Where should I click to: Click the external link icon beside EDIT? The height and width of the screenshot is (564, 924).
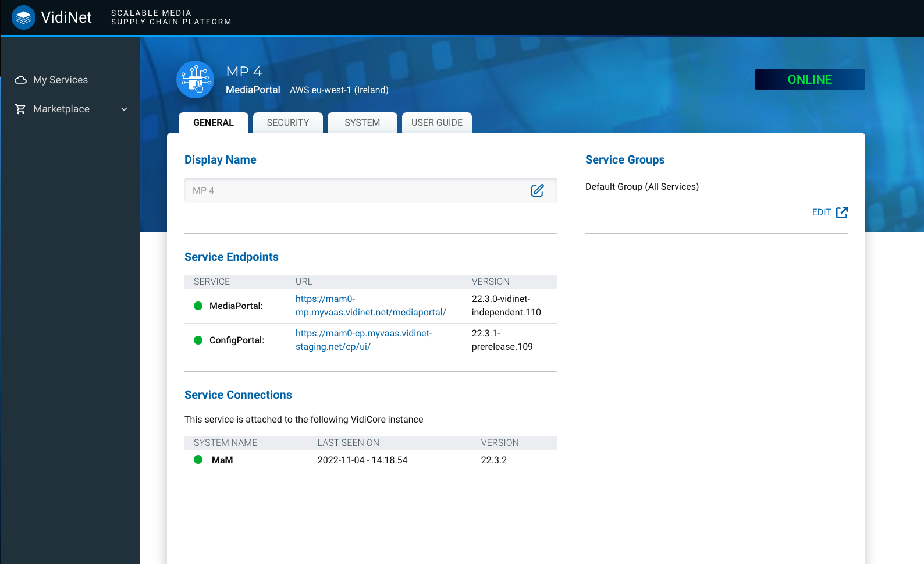click(842, 212)
